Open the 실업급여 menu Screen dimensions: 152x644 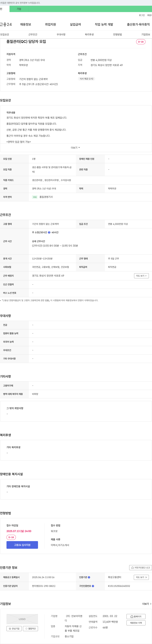coord(75,24)
